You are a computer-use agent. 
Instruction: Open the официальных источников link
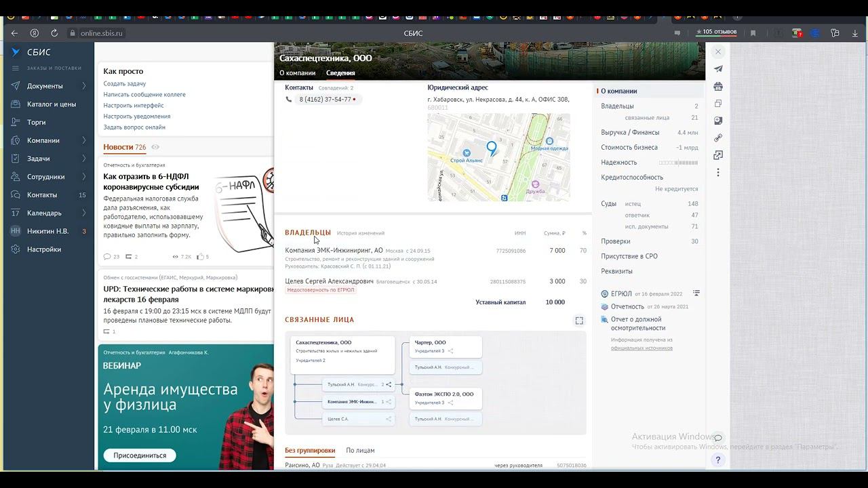(642, 348)
